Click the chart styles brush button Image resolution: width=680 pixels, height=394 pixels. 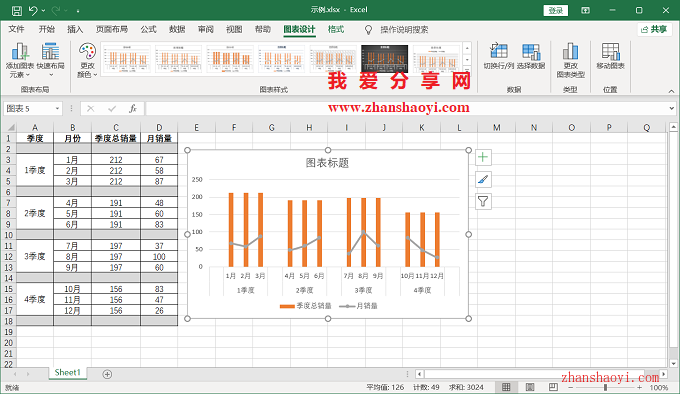pos(483,179)
